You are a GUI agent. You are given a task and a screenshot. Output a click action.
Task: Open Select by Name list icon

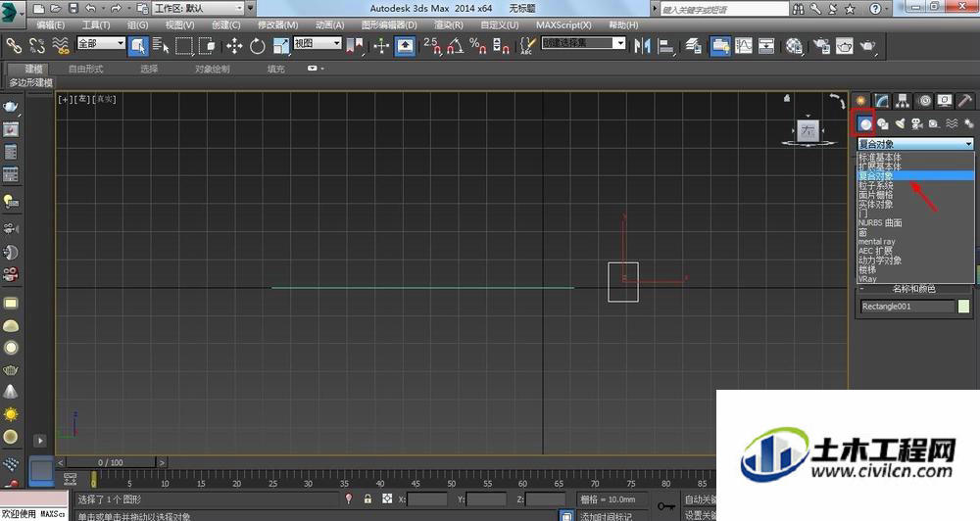[161, 46]
